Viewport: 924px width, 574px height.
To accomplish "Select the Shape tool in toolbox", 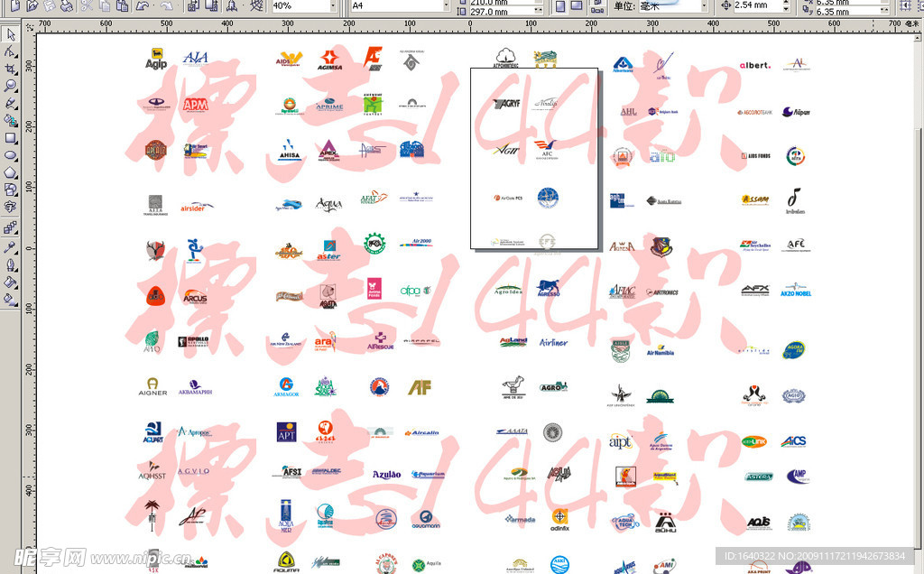I will click(11, 51).
